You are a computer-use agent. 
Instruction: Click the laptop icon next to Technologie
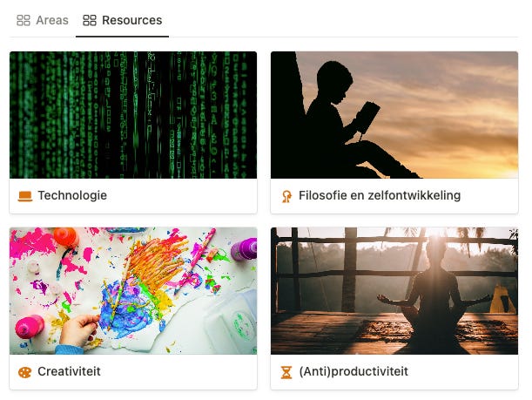click(25, 196)
